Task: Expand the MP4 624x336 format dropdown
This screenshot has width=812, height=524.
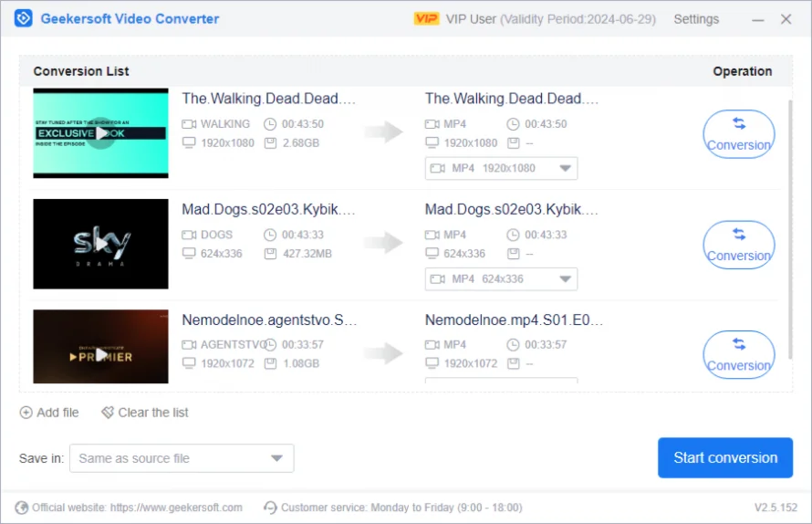Action: [501, 279]
